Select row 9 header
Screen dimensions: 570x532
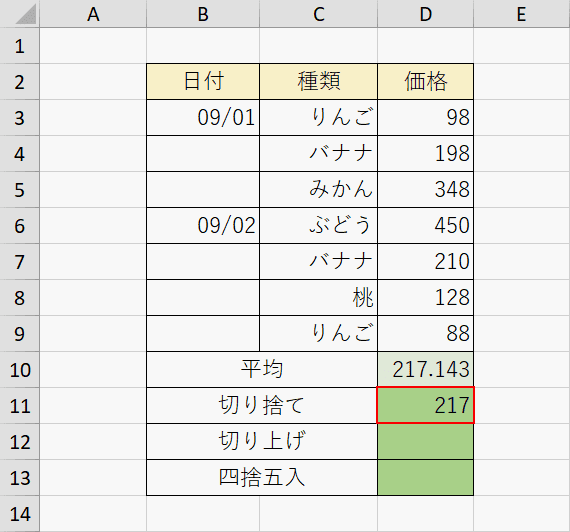[20, 334]
